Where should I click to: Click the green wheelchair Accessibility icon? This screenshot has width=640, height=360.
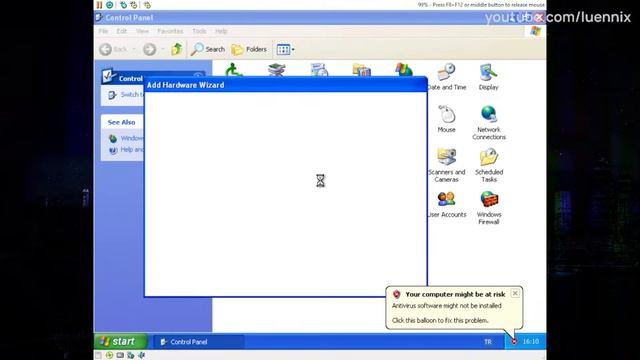tap(233, 70)
